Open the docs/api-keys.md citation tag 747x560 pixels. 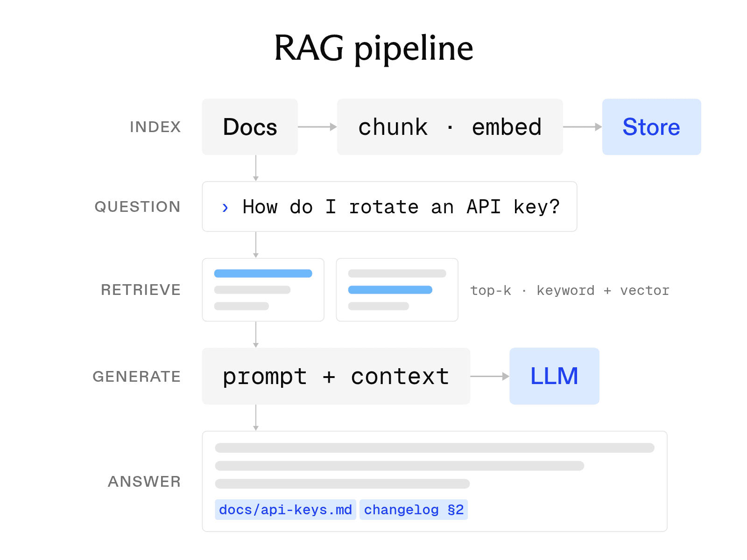[285, 510]
